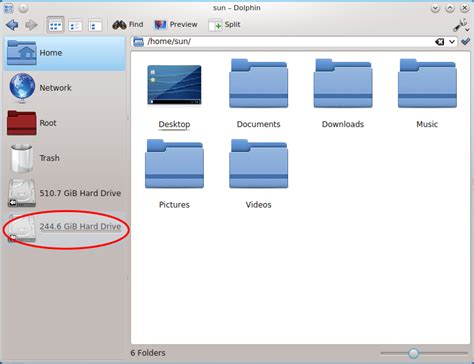The height and width of the screenshot is (364, 474).
Task: Clear the location bar text
Action: [x=440, y=42]
